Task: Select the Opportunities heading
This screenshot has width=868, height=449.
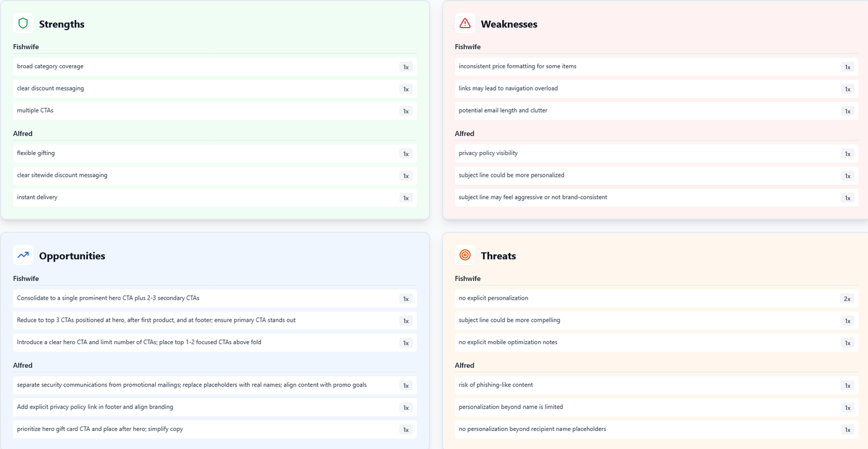Action: click(72, 256)
